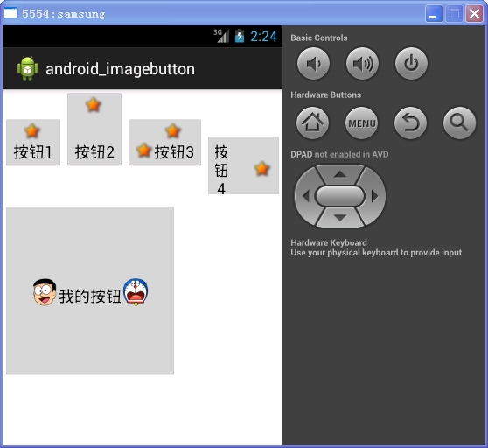Go to the Home hardware button
The height and width of the screenshot is (448, 488).
[312, 123]
